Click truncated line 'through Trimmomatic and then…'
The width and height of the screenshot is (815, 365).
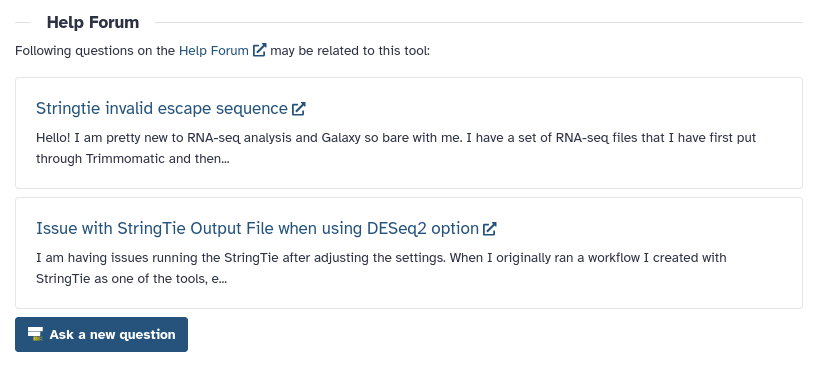click(x=133, y=159)
